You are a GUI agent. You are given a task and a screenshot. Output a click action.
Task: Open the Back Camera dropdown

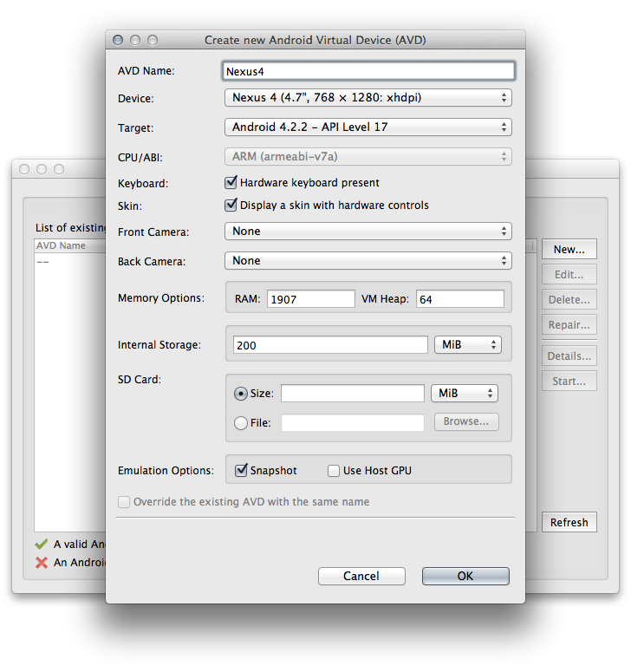368,261
